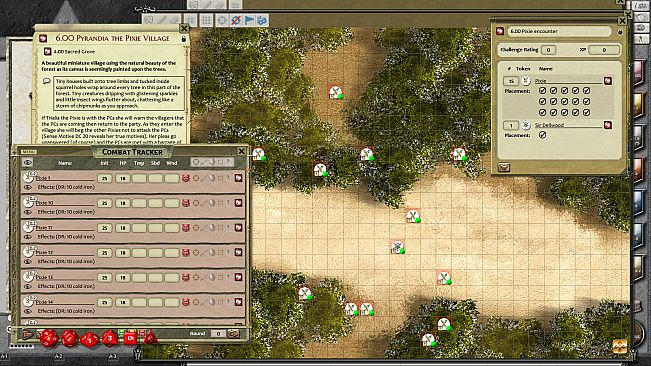Select the topmost pixie token on the map

tap(335, 93)
